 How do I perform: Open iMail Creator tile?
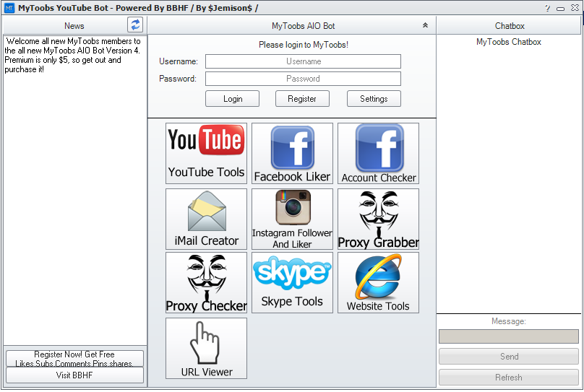[x=206, y=219]
